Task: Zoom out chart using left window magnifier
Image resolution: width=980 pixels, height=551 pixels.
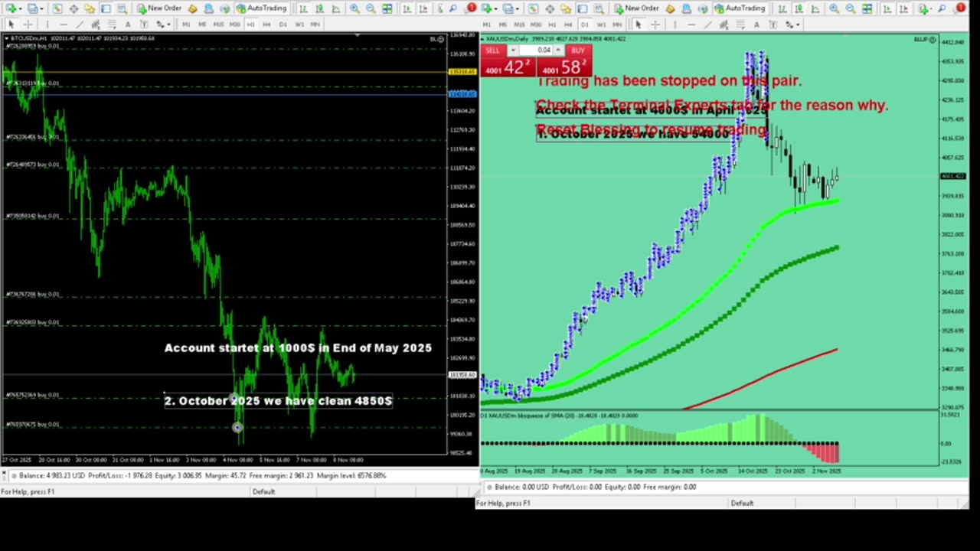Action: click(x=371, y=8)
